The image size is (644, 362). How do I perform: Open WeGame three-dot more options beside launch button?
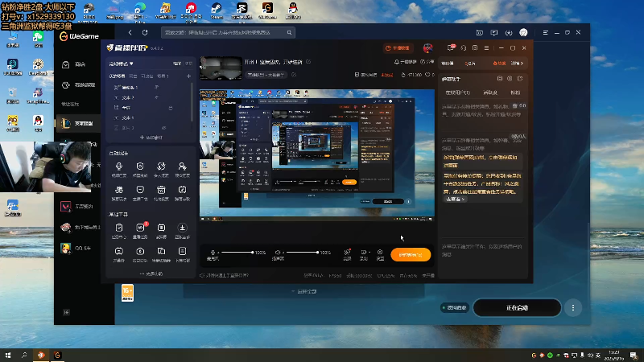click(x=573, y=308)
